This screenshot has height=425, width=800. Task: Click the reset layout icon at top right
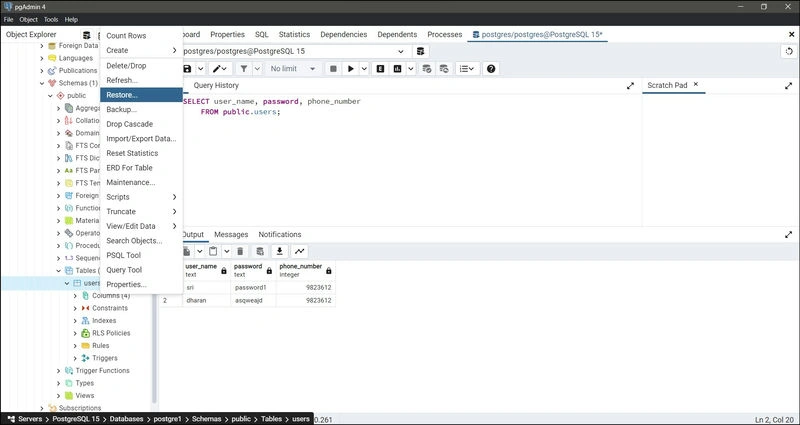tap(789, 52)
